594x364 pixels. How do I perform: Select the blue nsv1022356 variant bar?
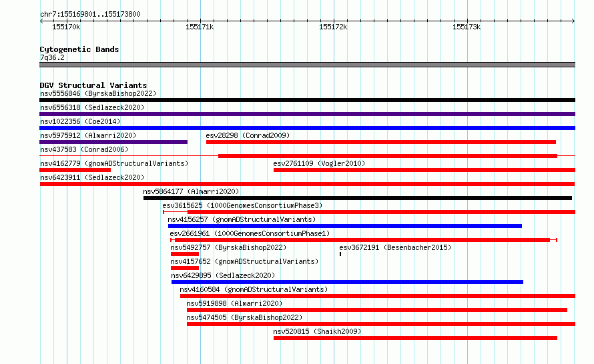point(307,128)
